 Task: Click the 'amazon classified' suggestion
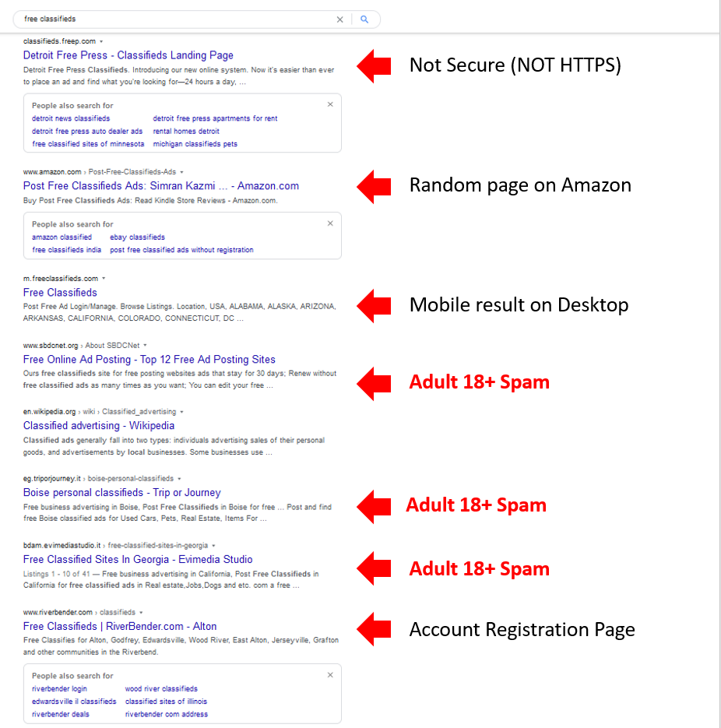[62, 237]
